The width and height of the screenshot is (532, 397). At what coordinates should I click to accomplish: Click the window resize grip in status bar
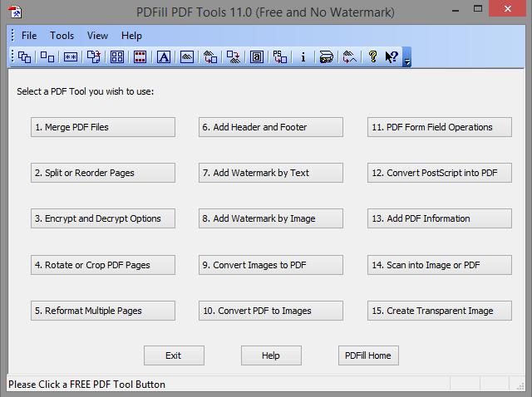click(x=520, y=386)
